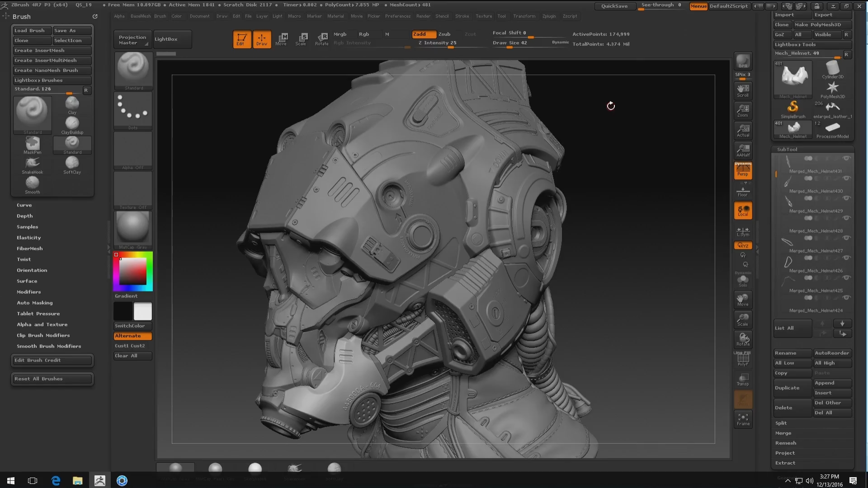868x488 pixels.
Task: Toggle the PolyF wireframe icon
Action: (743, 359)
